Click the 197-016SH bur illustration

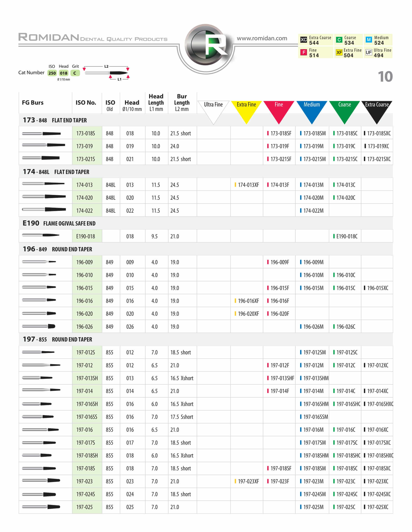pyautogui.click(x=37, y=404)
